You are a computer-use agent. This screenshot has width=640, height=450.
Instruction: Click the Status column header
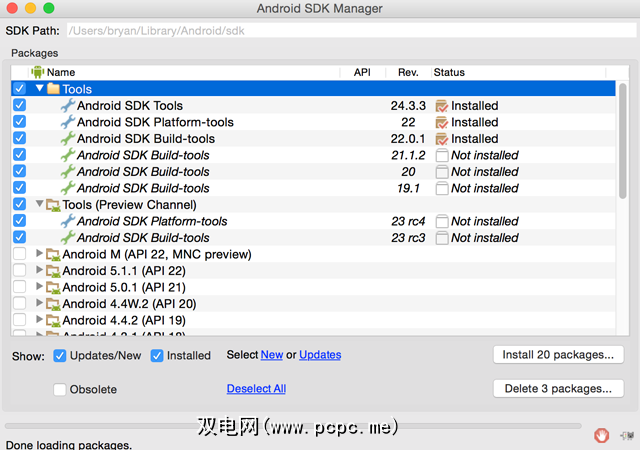[449, 72]
